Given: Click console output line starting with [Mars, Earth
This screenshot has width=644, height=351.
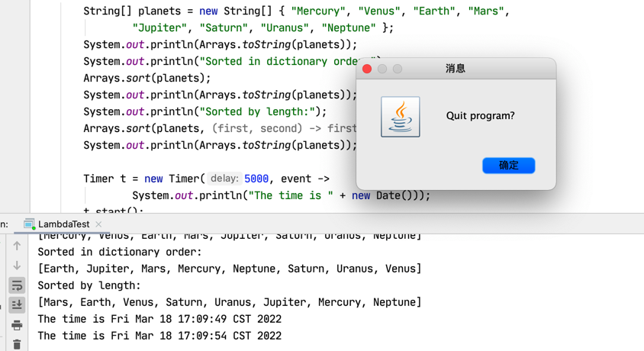Looking at the screenshot, I should pyautogui.click(x=230, y=303).
